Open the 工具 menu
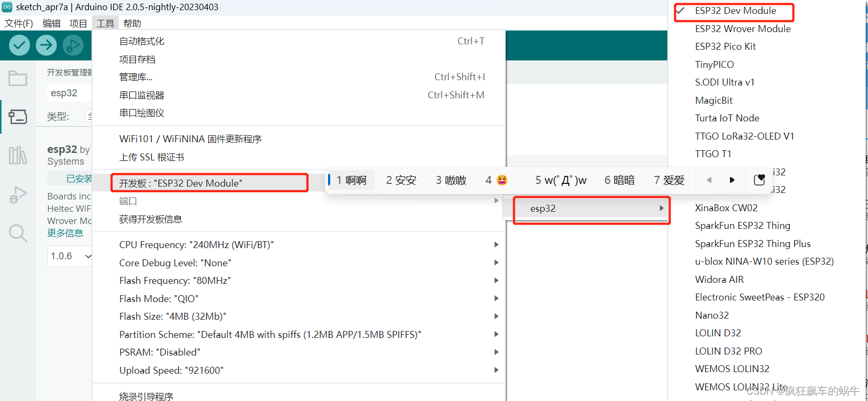The width and height of the screenshot is (868, 401). [105, 24]
